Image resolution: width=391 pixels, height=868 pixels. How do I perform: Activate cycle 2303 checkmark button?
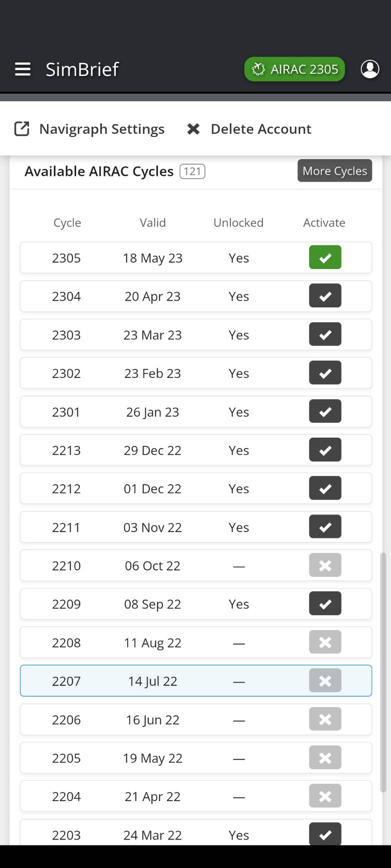325,335
